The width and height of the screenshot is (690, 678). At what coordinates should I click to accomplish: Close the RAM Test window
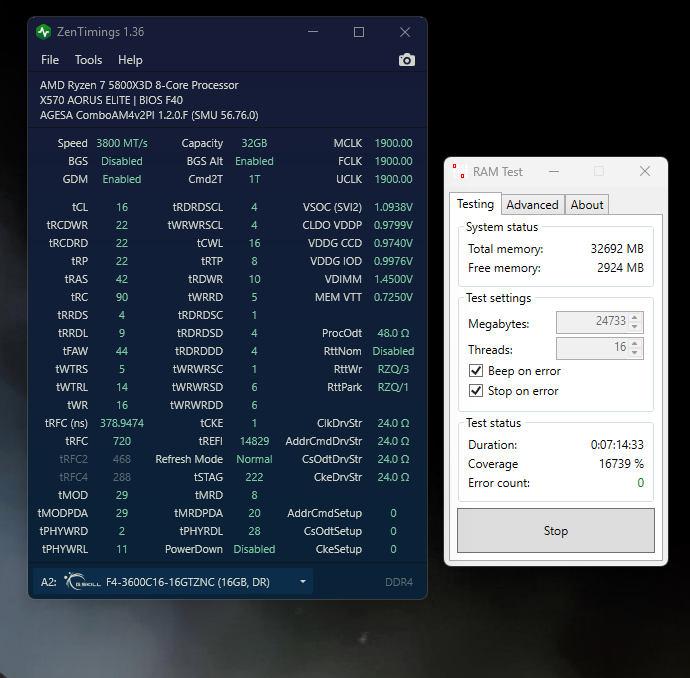point(645,171)
